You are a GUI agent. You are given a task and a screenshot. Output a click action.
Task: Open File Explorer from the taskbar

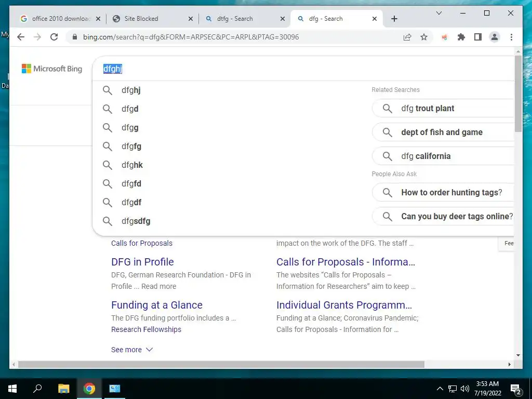click(x=63, y=389)
